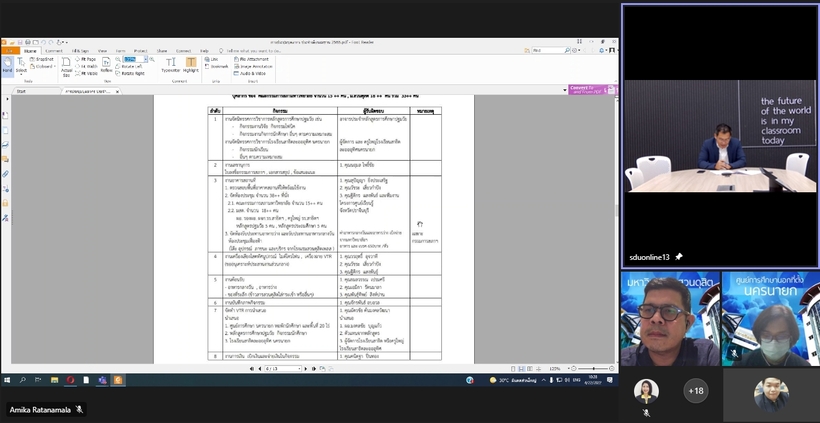The width and height of the screenshot is (820, 423).
Task: Enable Reflow view
Action: (x=106, y=65)
